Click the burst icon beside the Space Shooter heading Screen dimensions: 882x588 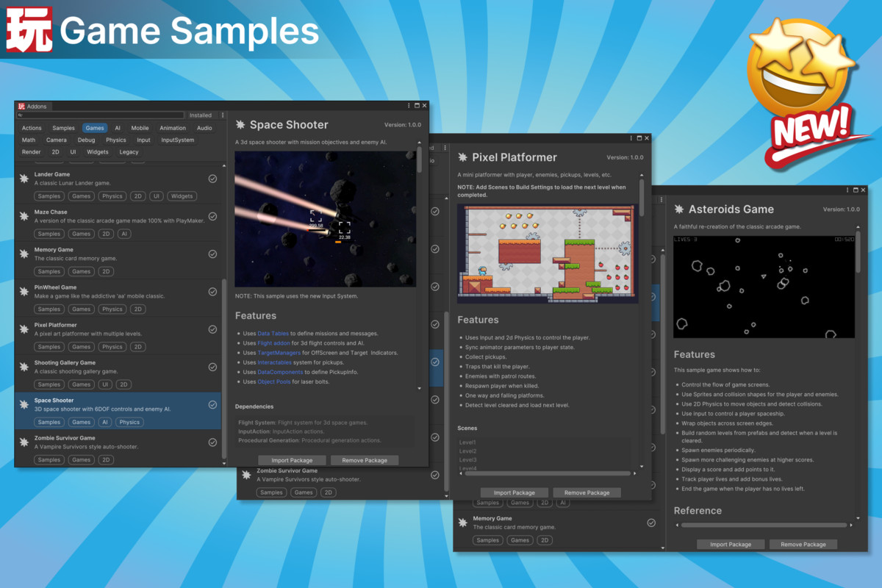pyautogui.click(x=240, y=125)
